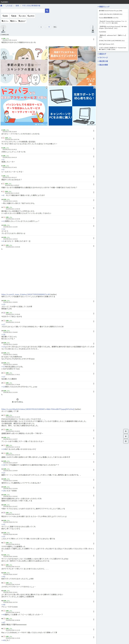129x644 pixels.
Task: Open related thread Forever Blue Luminous
Action: pyautogui.click(x=113, y=22)
